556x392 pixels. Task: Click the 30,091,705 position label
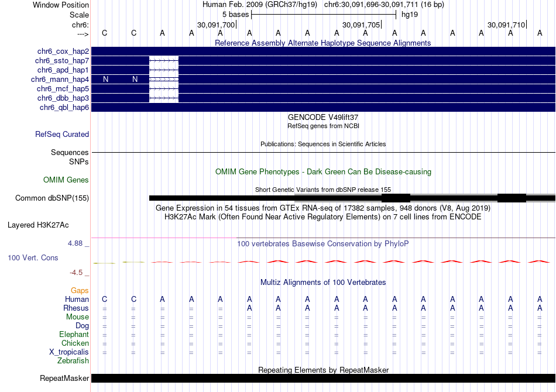pyautogui.click(x=361, y=25)
